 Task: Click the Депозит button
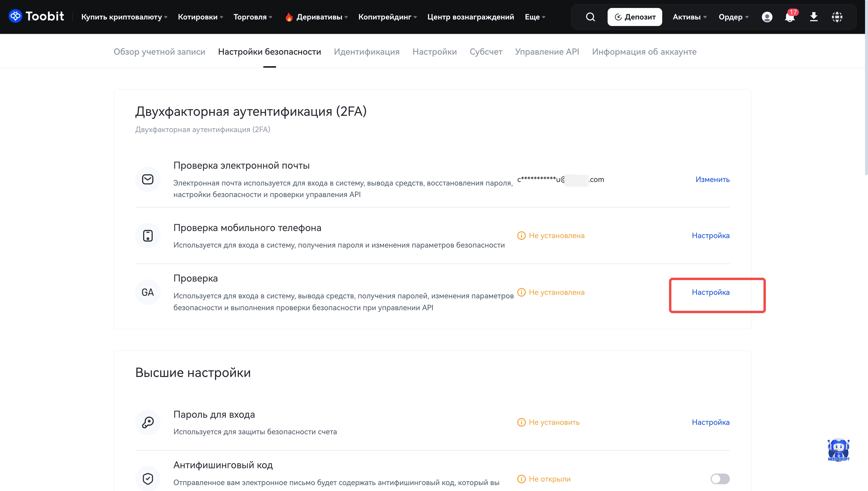[634, 17]
